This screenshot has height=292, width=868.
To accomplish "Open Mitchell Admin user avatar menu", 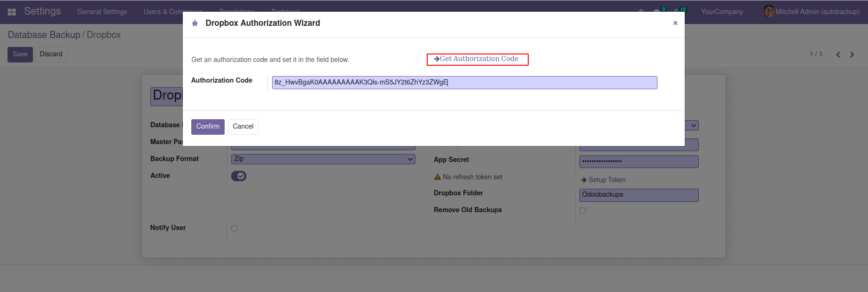I will [x=811, y=12].
